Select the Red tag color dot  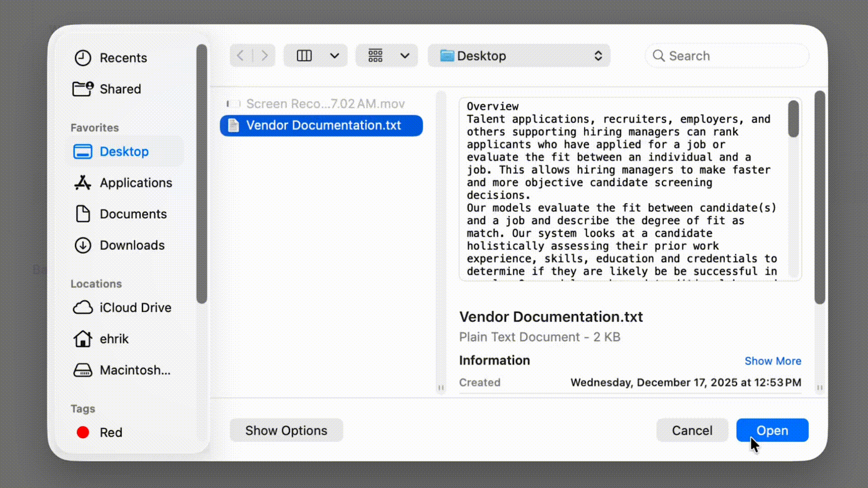(x=83, y=432)
